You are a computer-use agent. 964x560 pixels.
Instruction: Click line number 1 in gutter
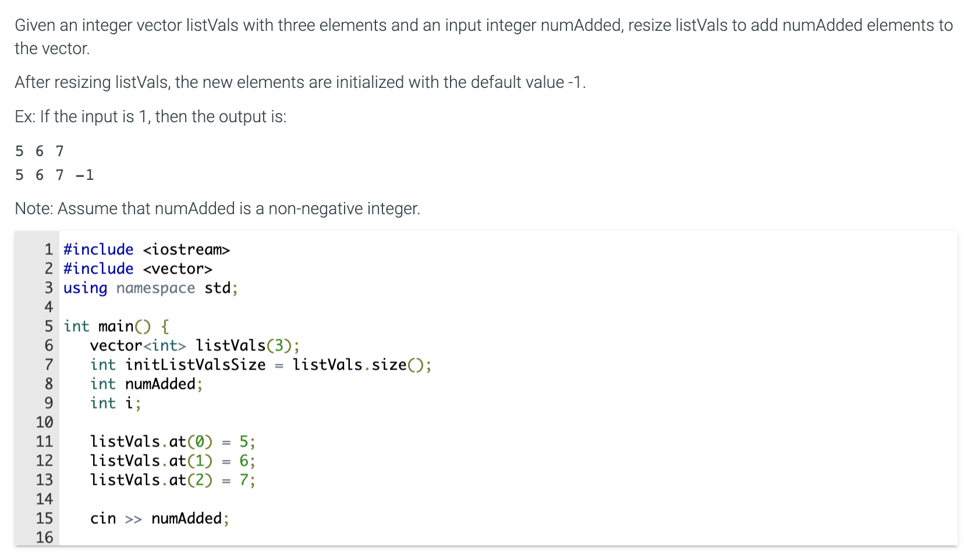point(48,249)
